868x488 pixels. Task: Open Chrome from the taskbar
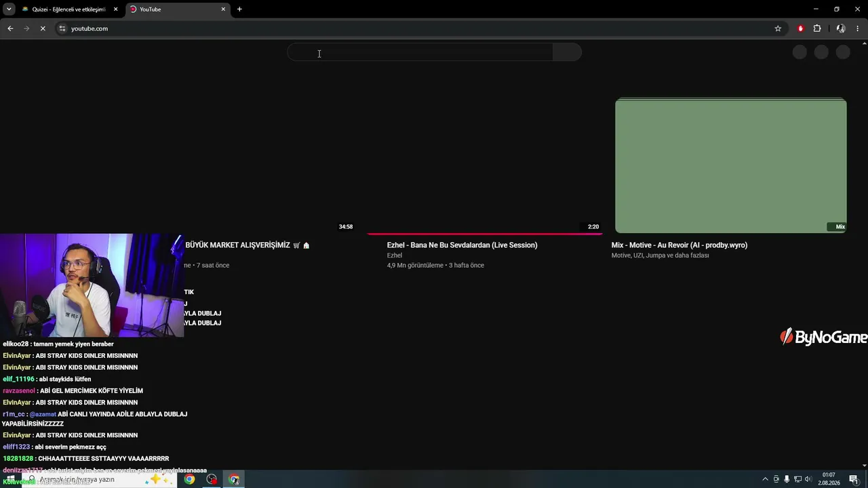pos(189,479)
